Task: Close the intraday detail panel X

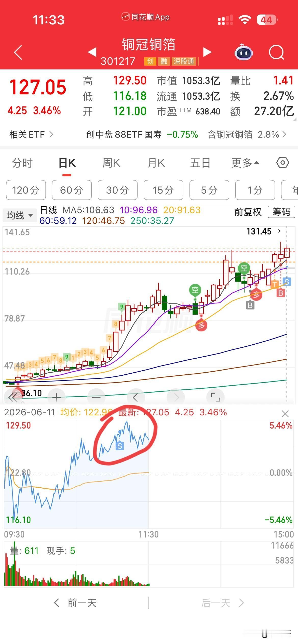Action: pos(285,414)
